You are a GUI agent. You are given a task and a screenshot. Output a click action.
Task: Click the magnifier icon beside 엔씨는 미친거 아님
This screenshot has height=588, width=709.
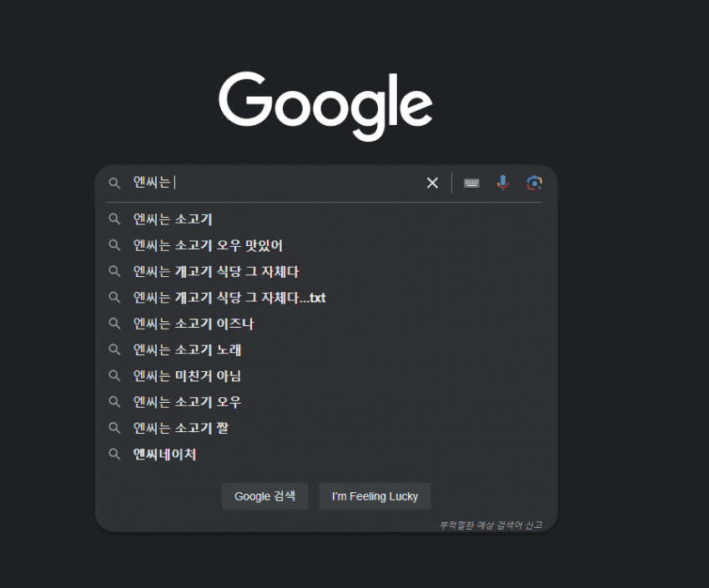(x=116, y=376)
